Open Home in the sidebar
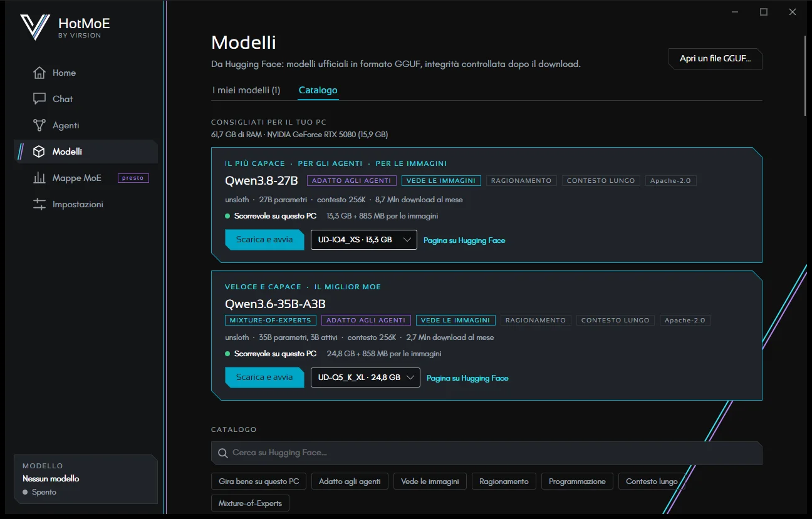This screenshot has width=812, height=519. (x=86, y=73)
